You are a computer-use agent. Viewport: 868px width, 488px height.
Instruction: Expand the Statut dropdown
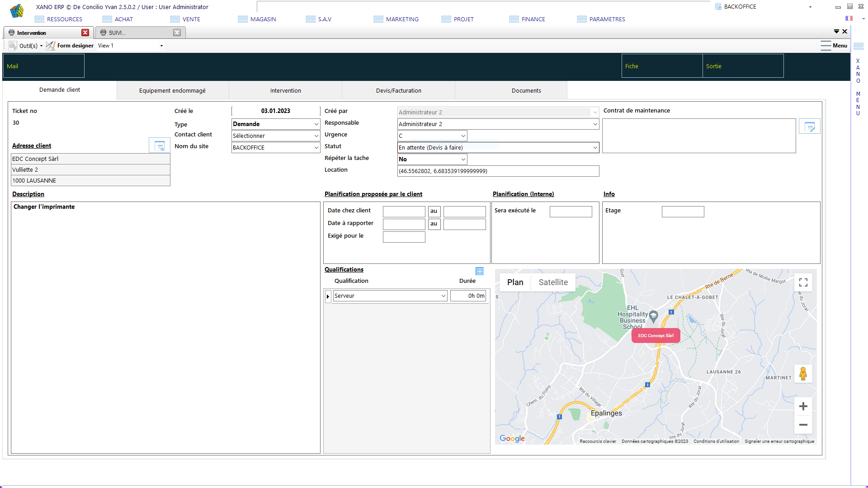point(594,148)
